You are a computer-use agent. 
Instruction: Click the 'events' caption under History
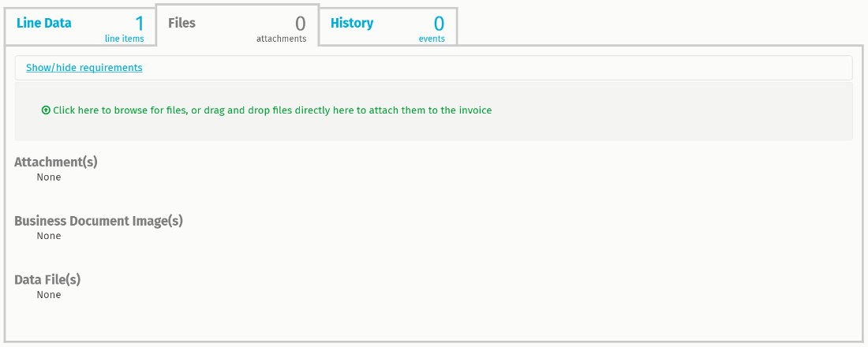pos(432,39)
